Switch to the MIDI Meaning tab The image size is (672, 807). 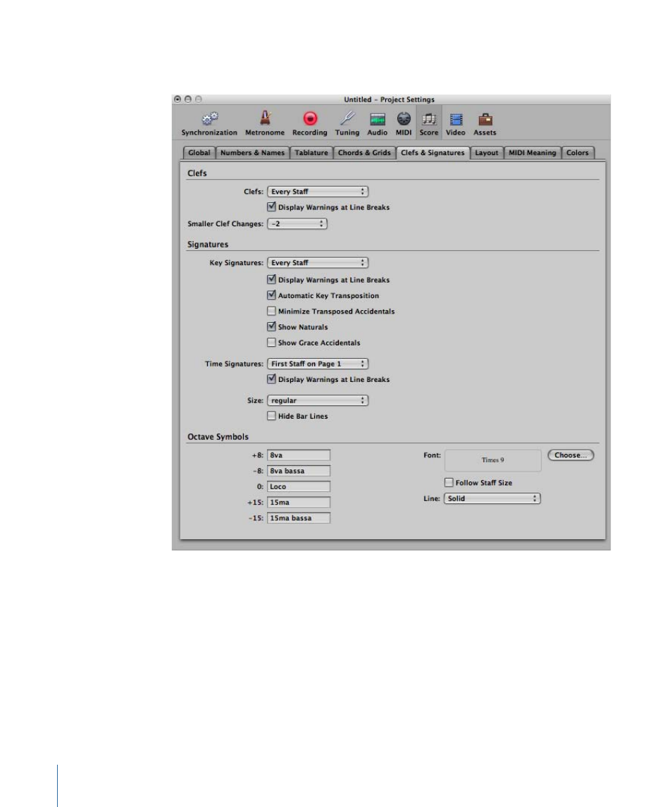[x=532, y=153]
